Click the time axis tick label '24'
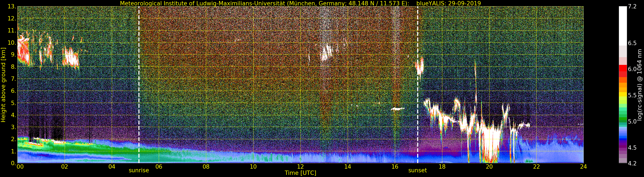The width and height of the screenshot is (644, 177). pyautogui.click(x=583, y=166)
